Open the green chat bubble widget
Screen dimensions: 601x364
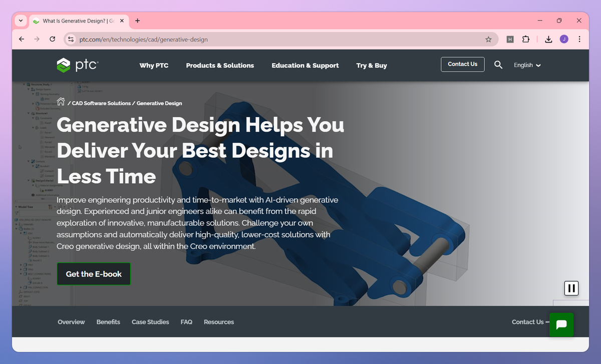coord(561,325)
